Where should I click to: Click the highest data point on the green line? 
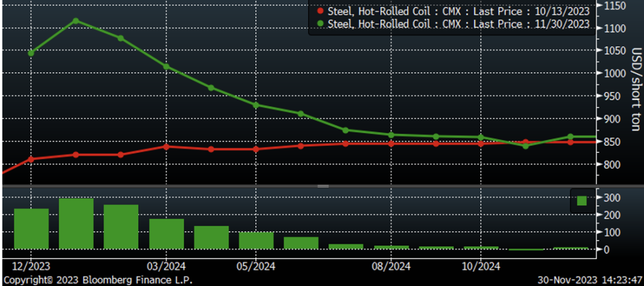pos(75,21)
